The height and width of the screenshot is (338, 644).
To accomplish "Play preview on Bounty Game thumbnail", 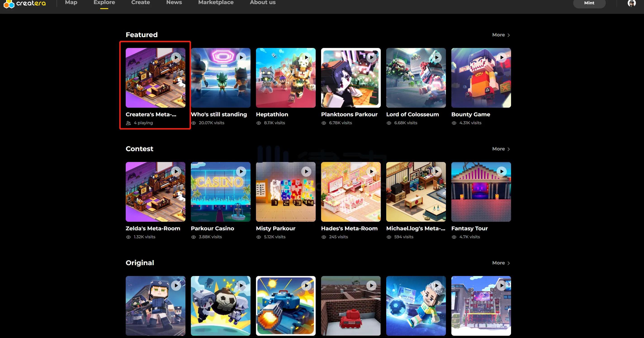I will (x=502, y=57).
